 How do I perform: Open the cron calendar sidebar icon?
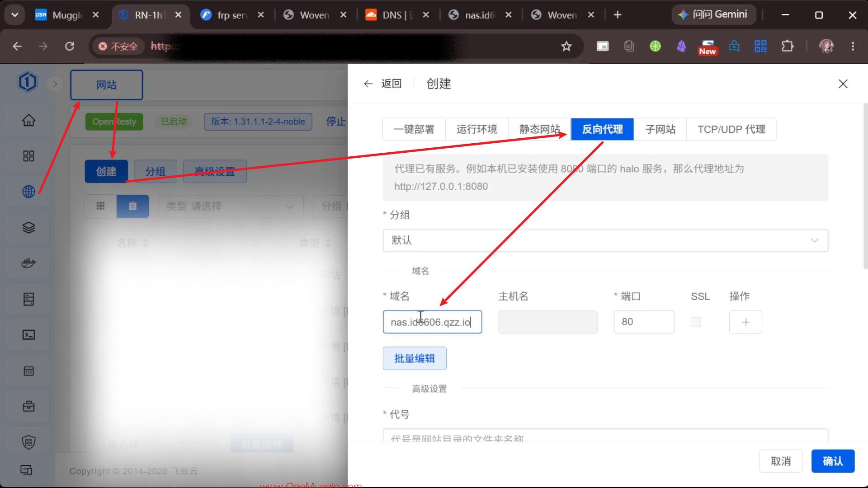28,371
